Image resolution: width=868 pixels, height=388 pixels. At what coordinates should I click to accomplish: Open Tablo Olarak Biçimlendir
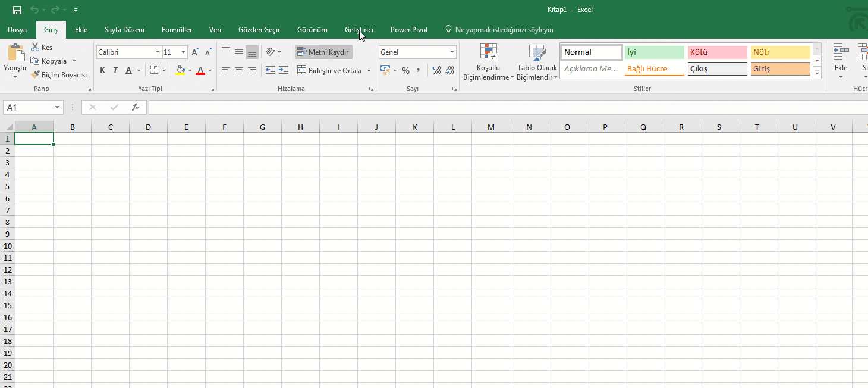click(537, 63)
